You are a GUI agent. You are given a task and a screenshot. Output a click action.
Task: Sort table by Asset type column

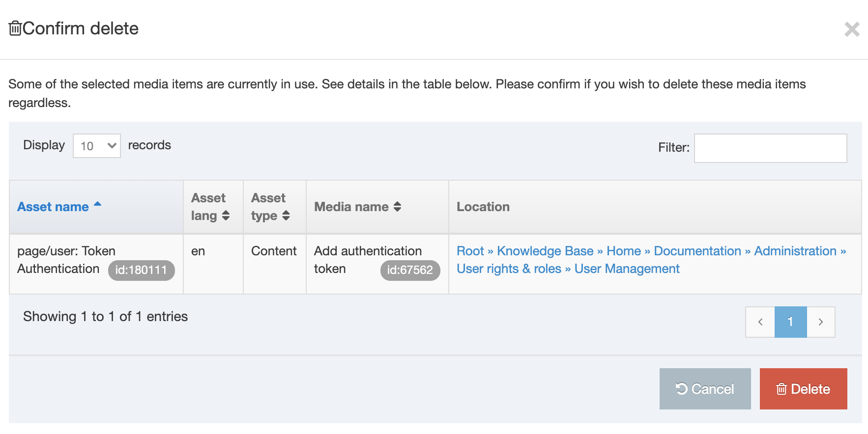click(270, 207)
